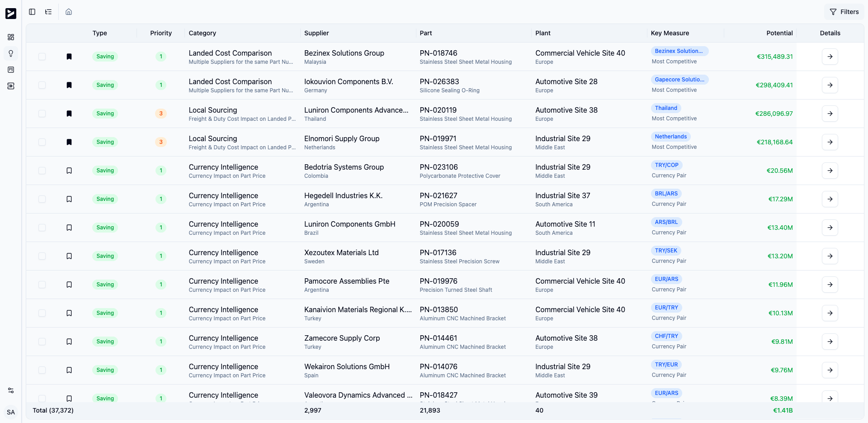Viewport: 868px width, 423px height.
Task: Click part number PN-017136
Action: pos(438,252)
